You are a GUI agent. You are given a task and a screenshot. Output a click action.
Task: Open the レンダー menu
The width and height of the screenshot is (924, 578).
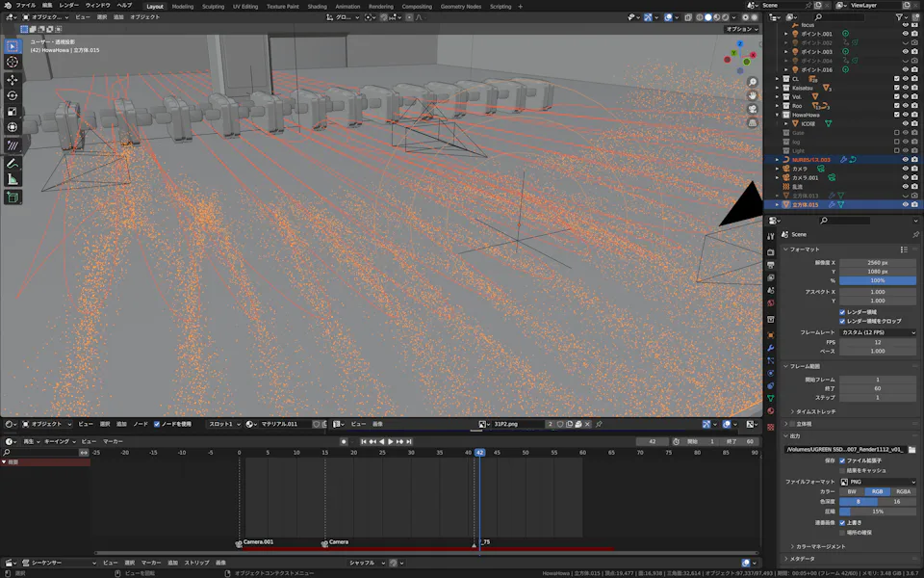coord(69,5)
